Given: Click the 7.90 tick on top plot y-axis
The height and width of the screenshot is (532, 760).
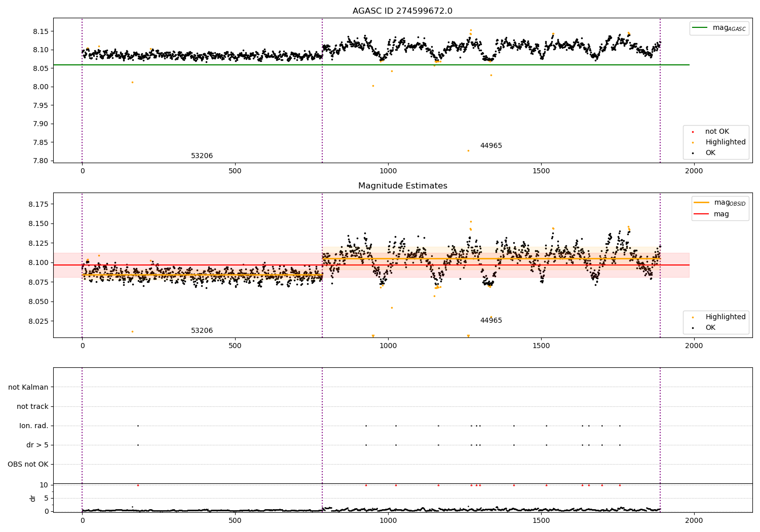Looking at the screenshot, I should coord(41,124).
